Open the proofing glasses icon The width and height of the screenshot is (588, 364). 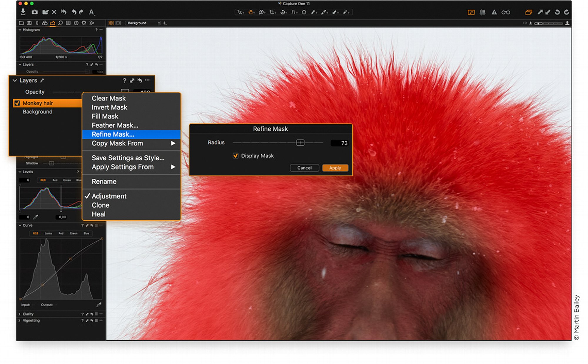pyautogui.click(x=506, y=12)
